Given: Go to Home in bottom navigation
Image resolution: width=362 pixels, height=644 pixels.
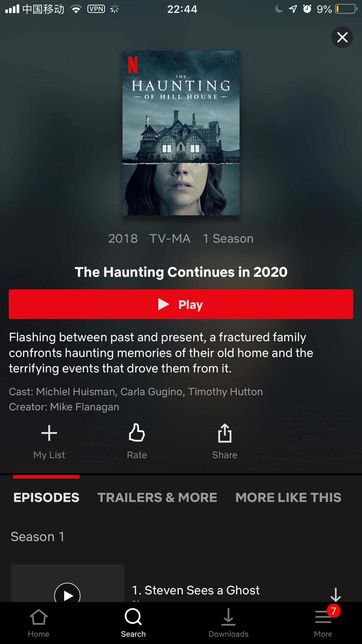Looking at the screenshot, I should pyautogui.click(x=38, y=623).
